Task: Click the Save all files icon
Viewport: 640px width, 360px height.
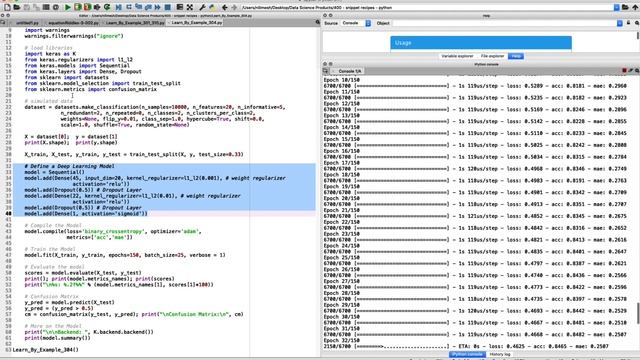Action: (36, 7)
